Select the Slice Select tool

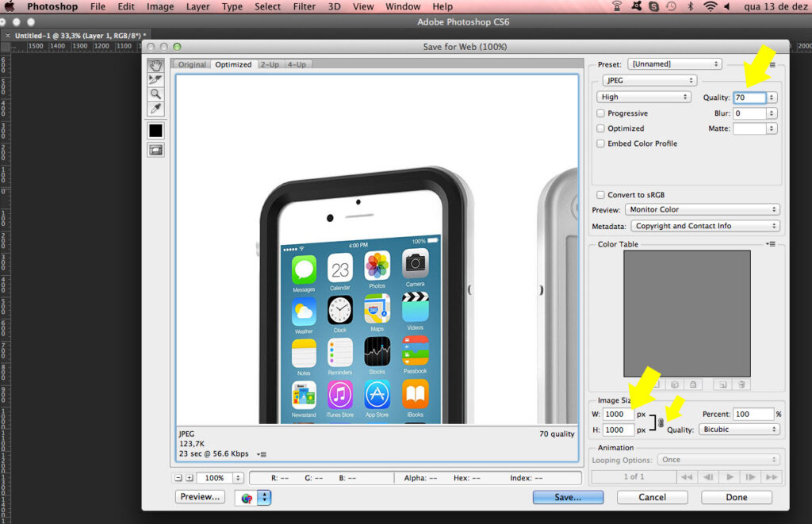click(155, 80)
